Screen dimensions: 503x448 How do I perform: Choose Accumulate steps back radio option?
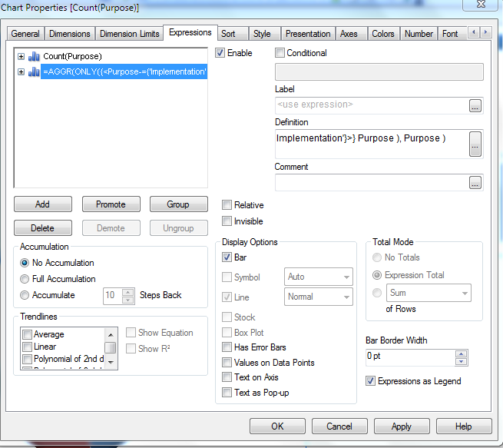tap(25, 295)
